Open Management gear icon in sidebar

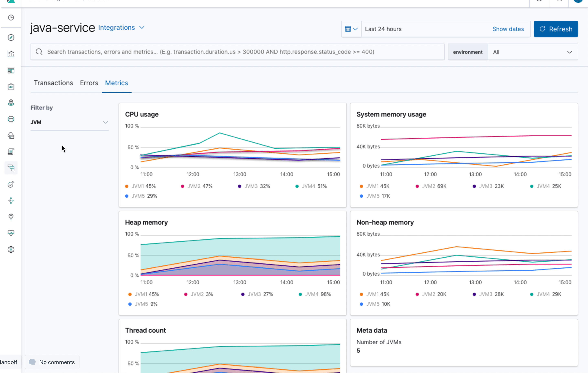(11, 249)
